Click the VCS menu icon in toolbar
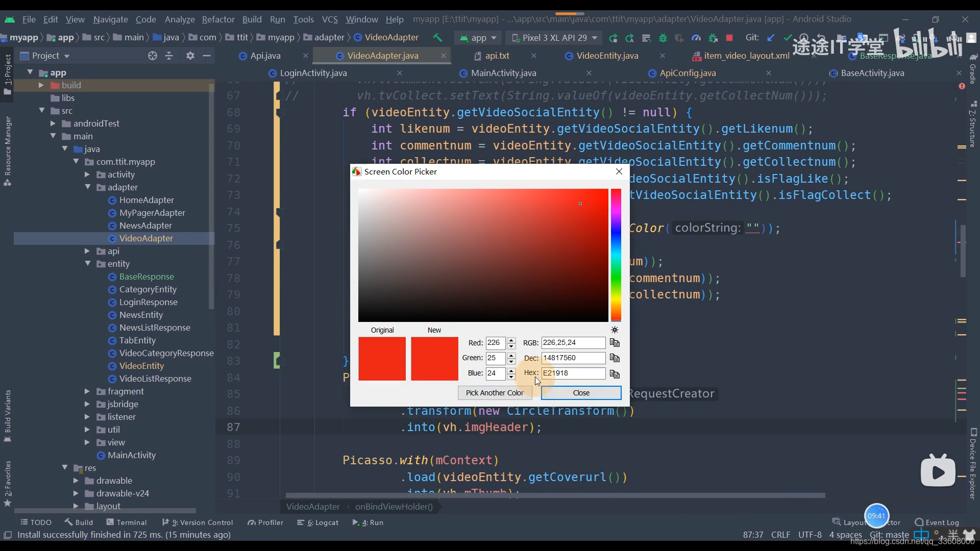980x551 pixels. click(330, 18)
